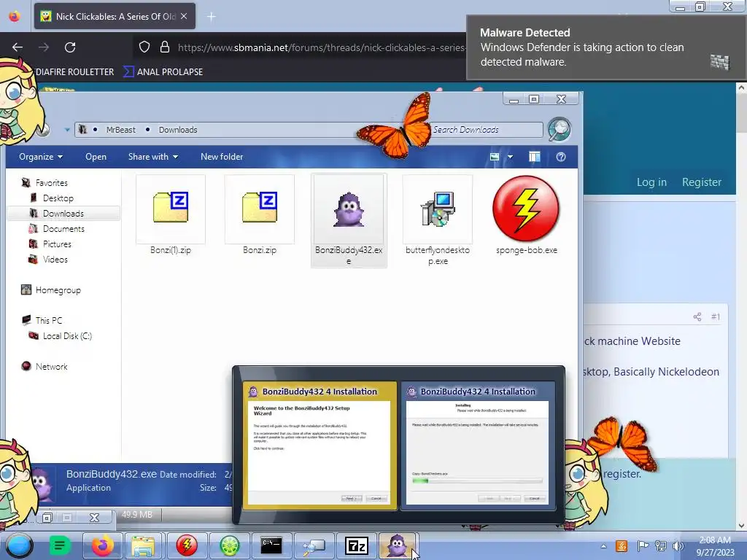The image size is (747, 560).
Task: Open the ANAL PROLAPSE bookmark
Action: click(163, 72)
